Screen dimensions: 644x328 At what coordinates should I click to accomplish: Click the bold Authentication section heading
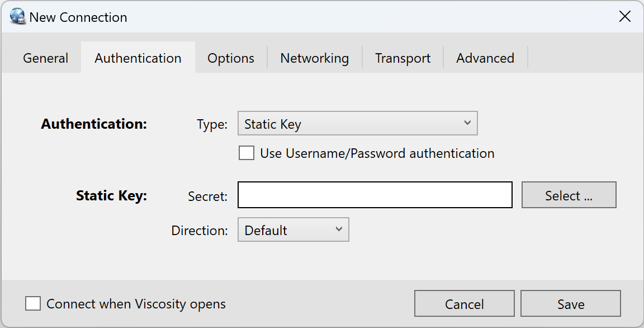pos(94,124)
